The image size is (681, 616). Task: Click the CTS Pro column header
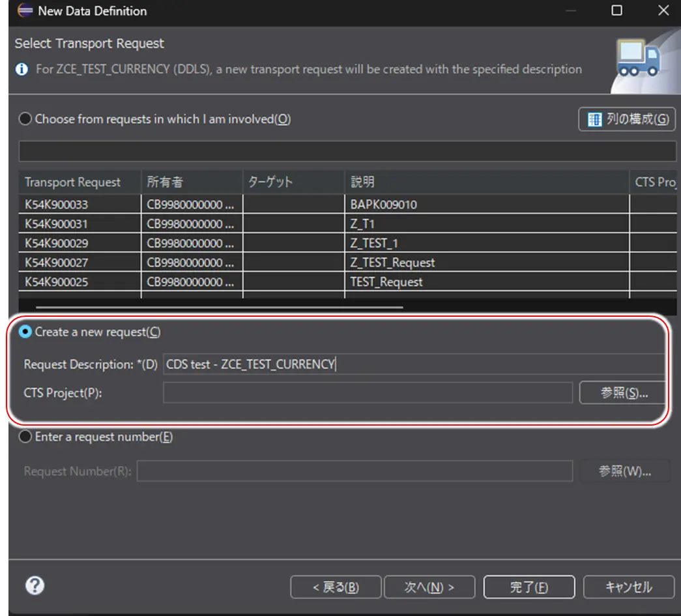(653, 182)
